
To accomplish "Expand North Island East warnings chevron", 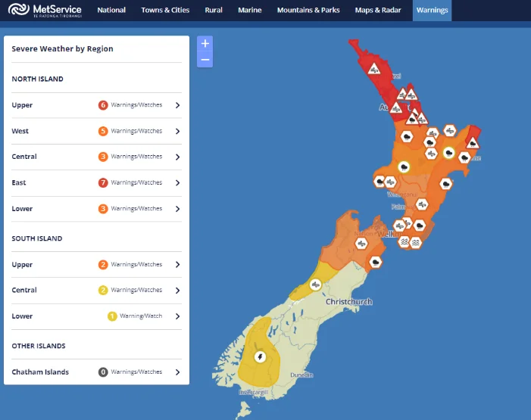I will click(177, 182).
